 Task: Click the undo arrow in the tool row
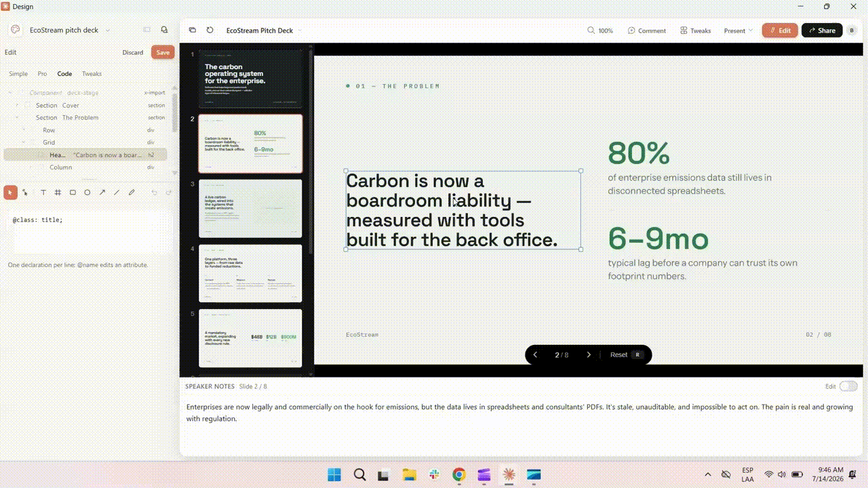pos(154,192)
